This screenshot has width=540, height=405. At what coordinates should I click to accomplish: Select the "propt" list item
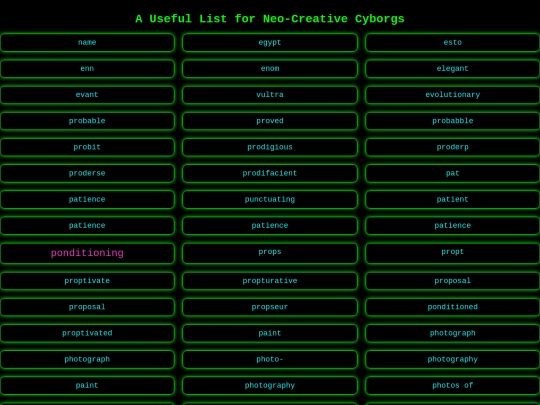click(453, 253)
